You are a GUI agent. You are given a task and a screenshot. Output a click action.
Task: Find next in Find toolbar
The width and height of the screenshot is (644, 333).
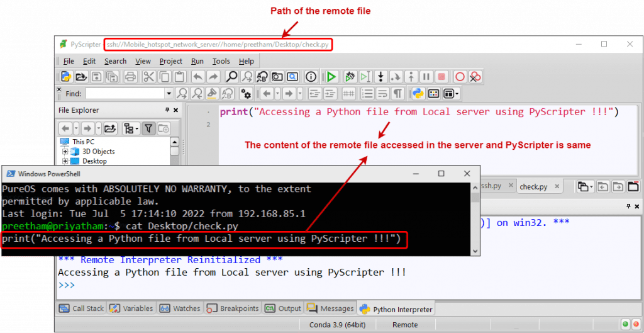pyautogui.click(x=182, y=94)
